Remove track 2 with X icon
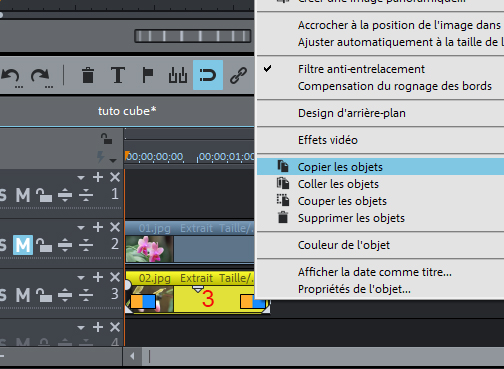The height and width of the screenshot is (369, 504). tap(115, 227)
